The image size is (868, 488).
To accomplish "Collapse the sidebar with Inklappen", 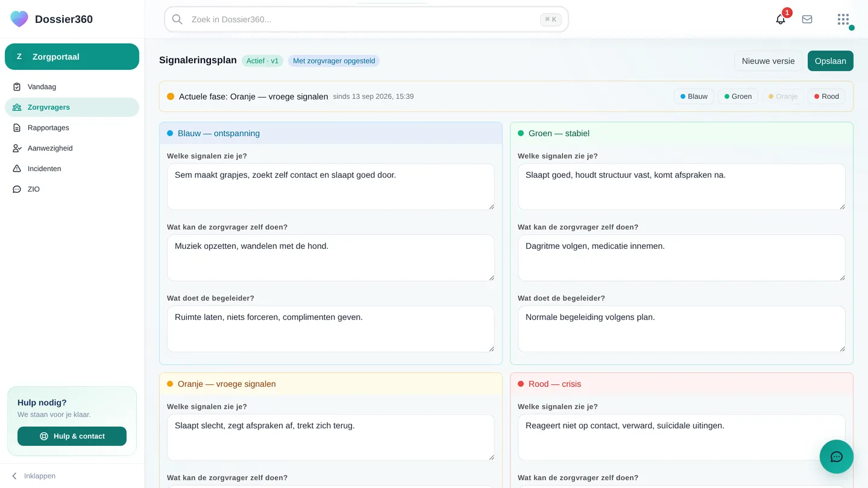I will click(x=72, y=476).
